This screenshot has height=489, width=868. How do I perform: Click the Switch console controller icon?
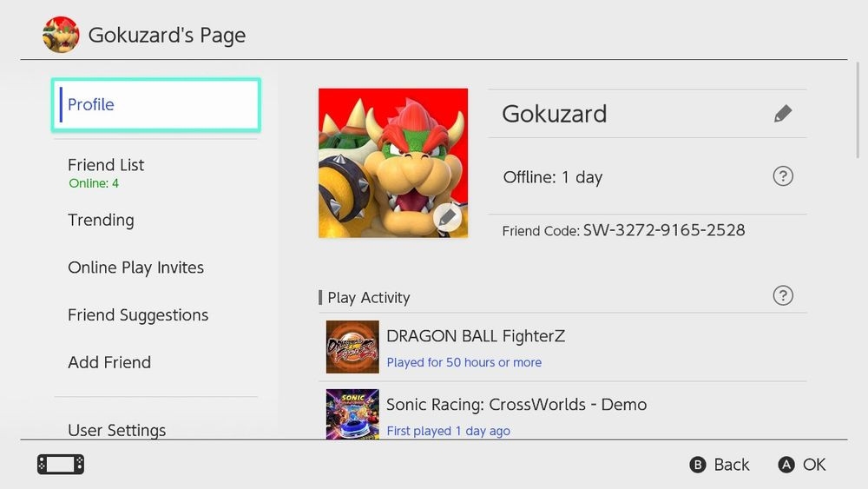click(61, 465)
